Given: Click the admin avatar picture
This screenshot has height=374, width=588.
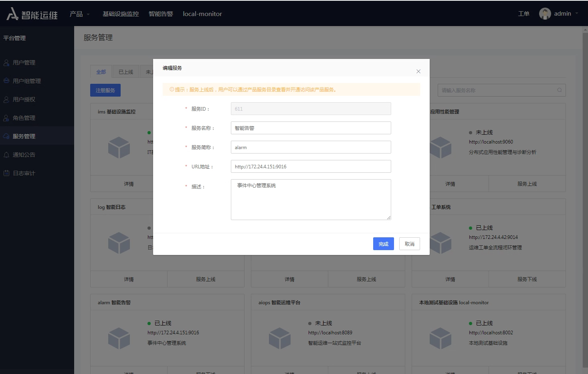Looking at the screenshot, I should 545,14.
